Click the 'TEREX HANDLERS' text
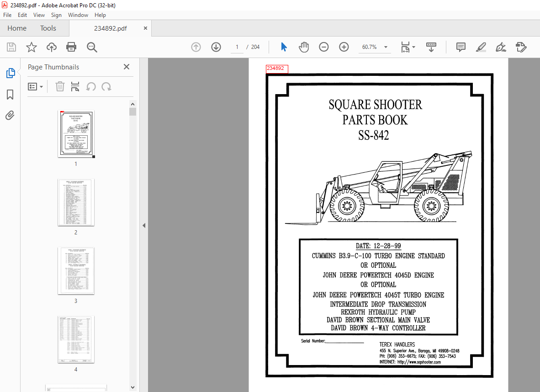Image resolution: width=540 pixels, height=392 pixels. click(x=397, y=344)
